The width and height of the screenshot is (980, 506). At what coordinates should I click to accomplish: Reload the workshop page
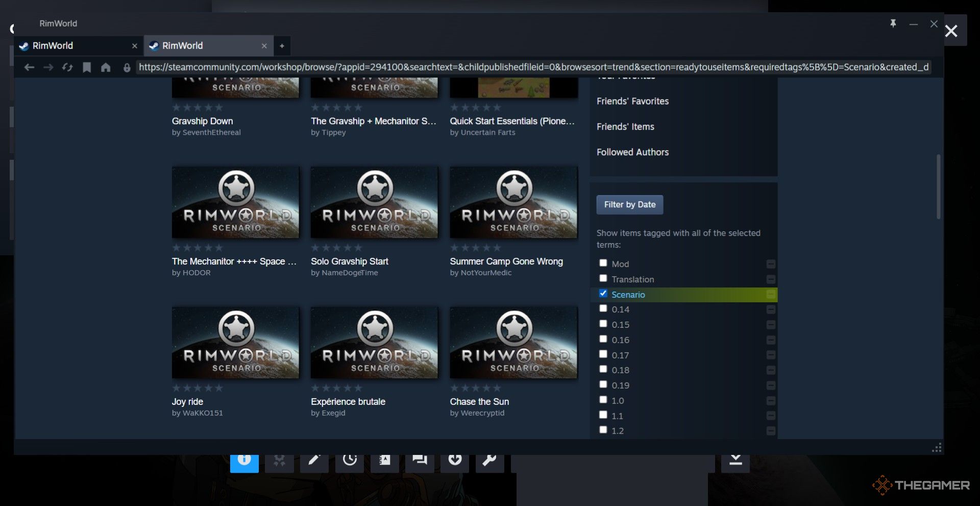point(67,67)
